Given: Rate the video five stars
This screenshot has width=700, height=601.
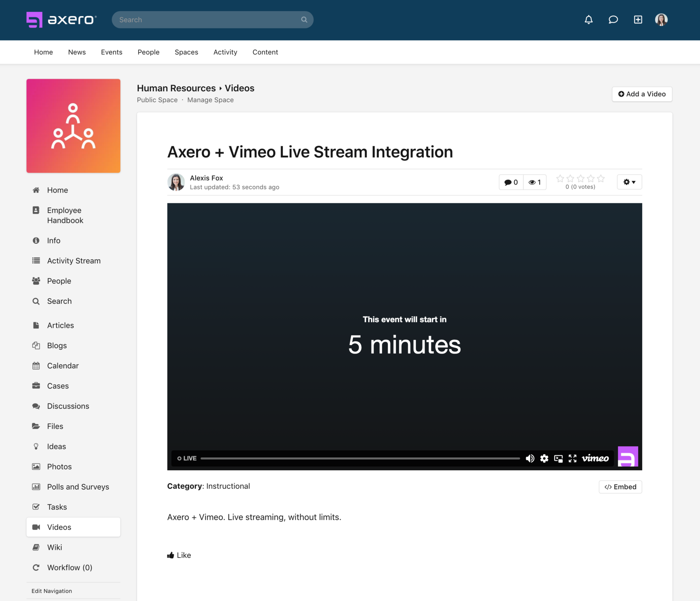Looking at the screenshot, I should point(601,178).
